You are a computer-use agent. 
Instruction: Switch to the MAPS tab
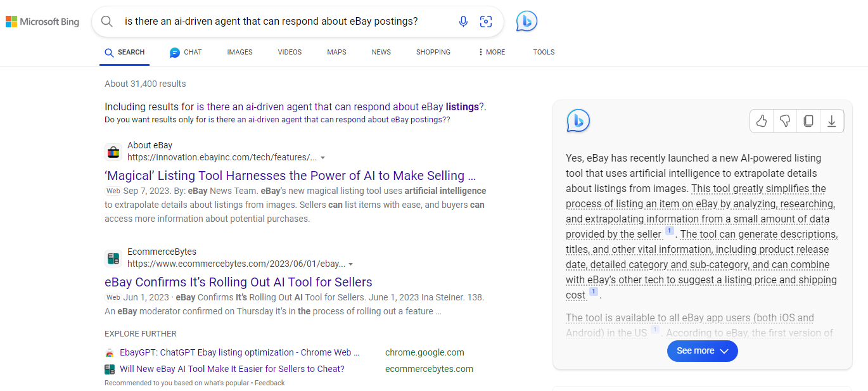[336, 52]
